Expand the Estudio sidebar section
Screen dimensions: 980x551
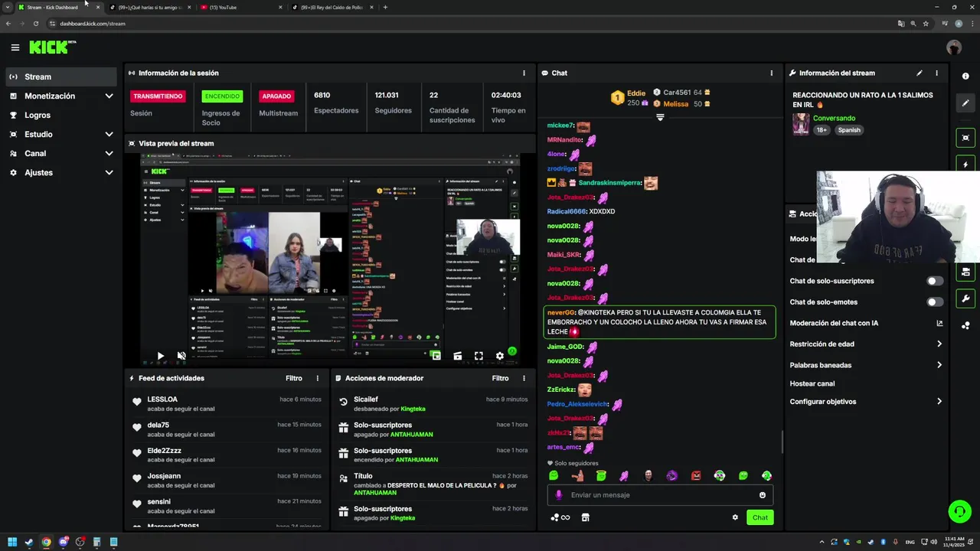[109, 135]
